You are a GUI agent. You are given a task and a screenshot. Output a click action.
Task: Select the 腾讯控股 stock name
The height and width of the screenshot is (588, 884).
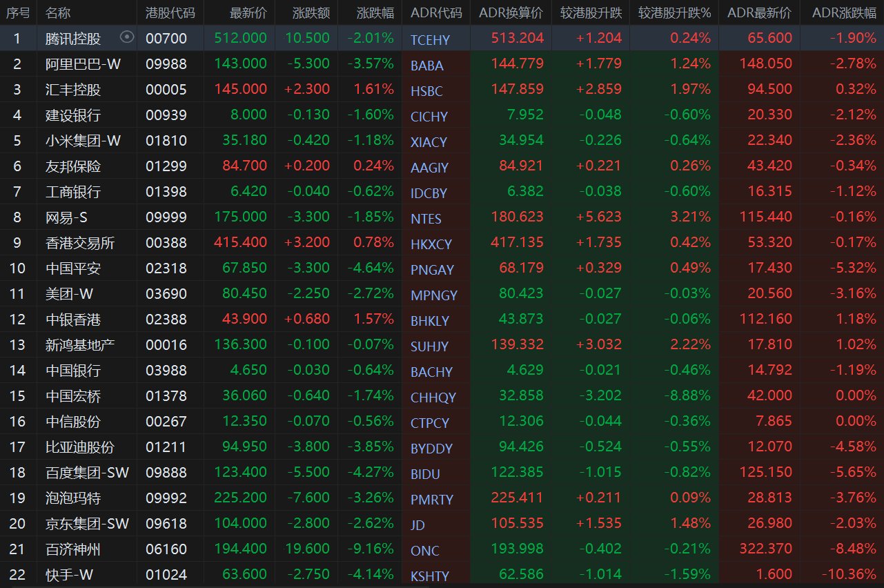[73, 39]
